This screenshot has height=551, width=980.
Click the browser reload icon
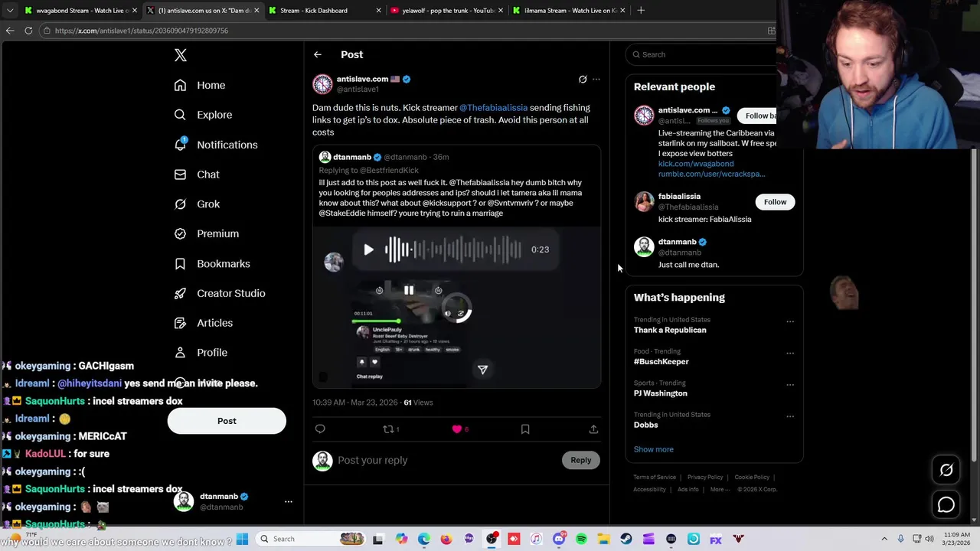point(28,31)
